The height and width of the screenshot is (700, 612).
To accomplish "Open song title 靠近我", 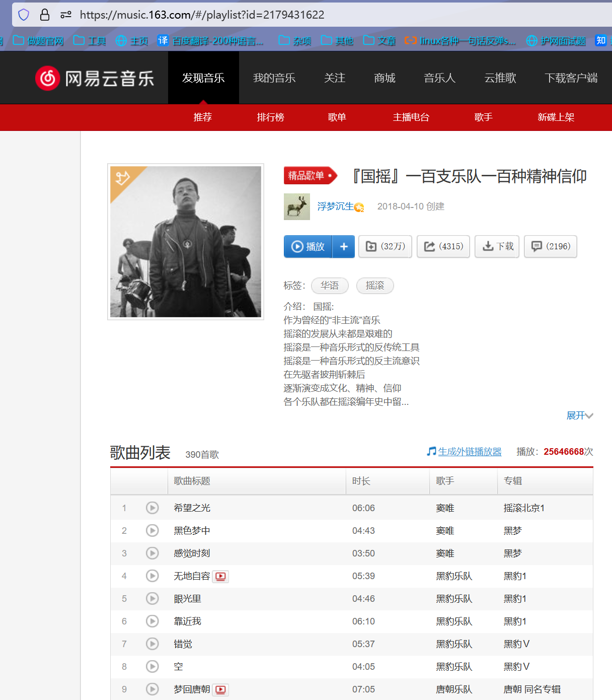I will pyautogui.click(x=187, y=621).
